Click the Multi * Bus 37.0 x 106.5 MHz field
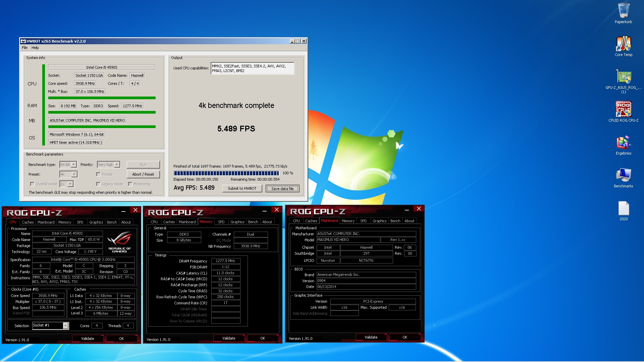This screenshot has width=644, height=362. pyautogui.click(x=90, y=92)
